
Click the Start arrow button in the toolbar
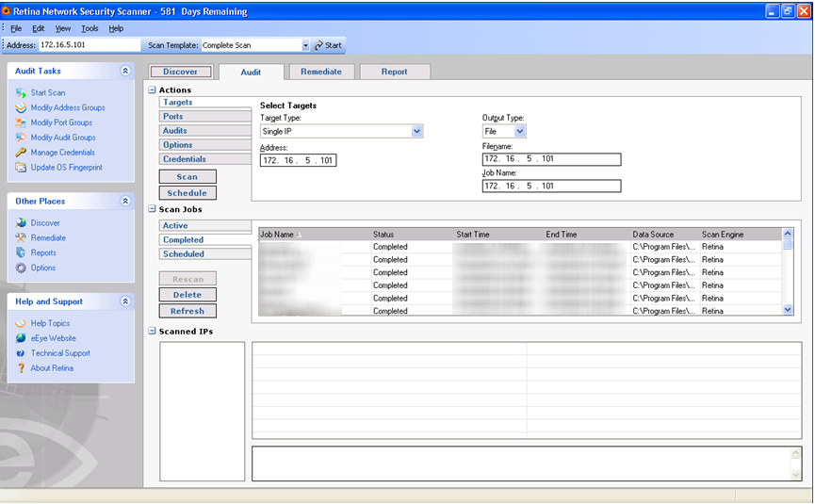click(328, 45)
